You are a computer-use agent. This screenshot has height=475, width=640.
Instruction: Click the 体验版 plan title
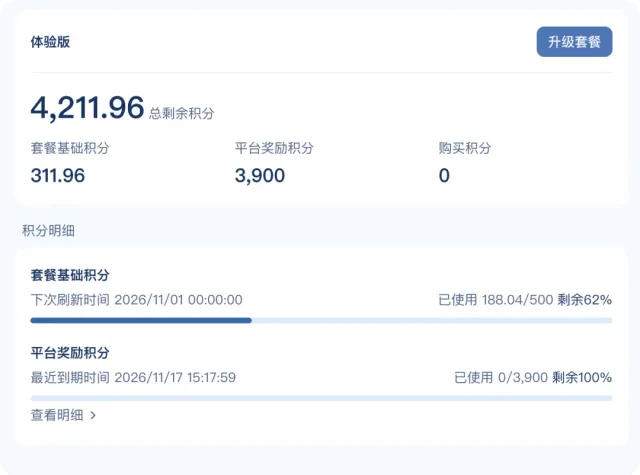click(50, 42)
